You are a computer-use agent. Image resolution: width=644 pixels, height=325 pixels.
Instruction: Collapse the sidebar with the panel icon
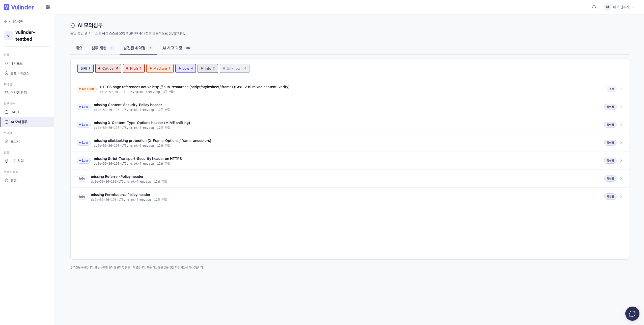click(48, 7)
